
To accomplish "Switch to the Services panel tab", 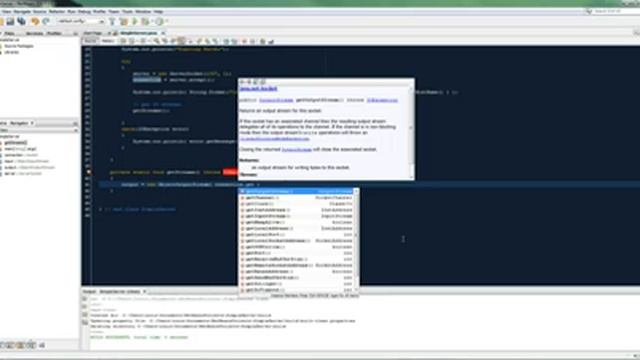I will pos(34,33).
